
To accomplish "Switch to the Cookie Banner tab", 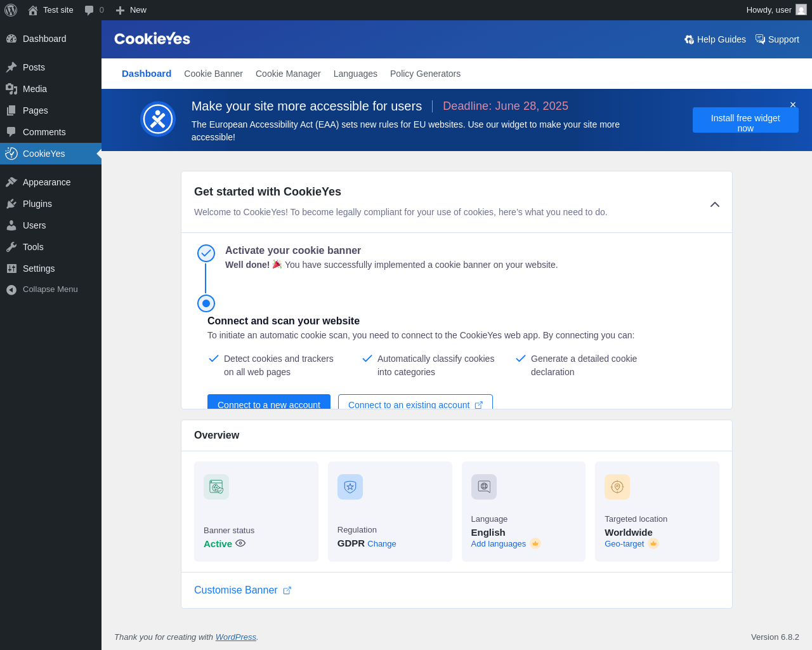I will coord(213,74).
